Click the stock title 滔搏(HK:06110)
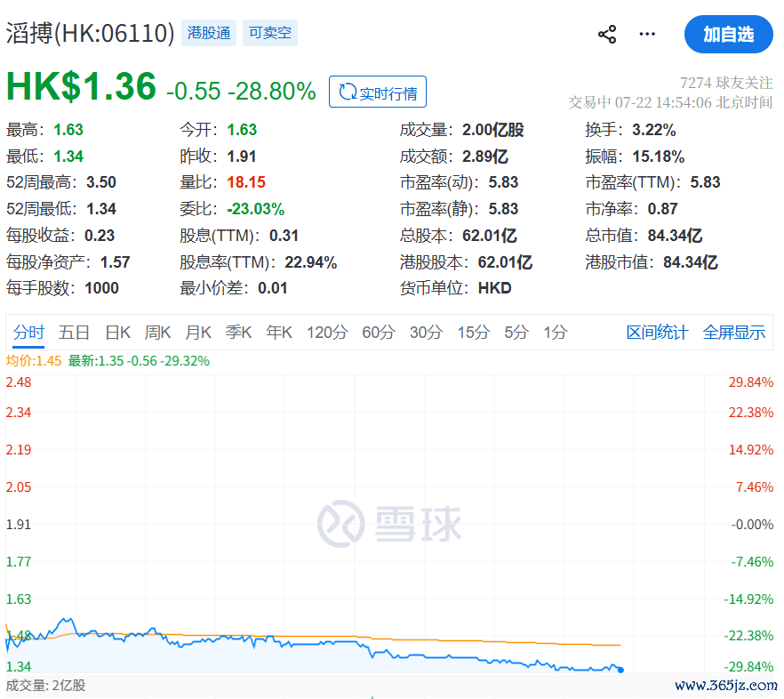Image resolution: width=784 pixels, height=699 pixels. (90, 34)
